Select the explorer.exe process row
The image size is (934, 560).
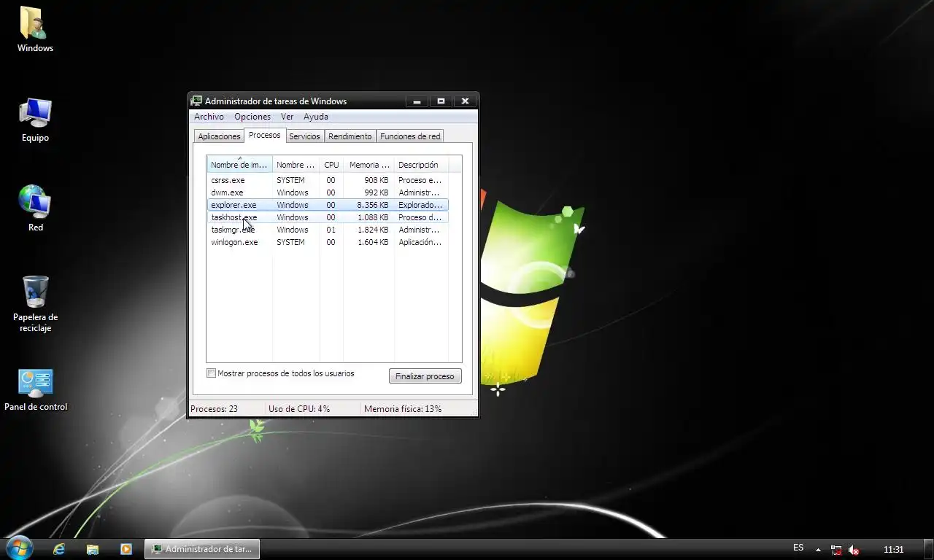[x=328, y=205]
